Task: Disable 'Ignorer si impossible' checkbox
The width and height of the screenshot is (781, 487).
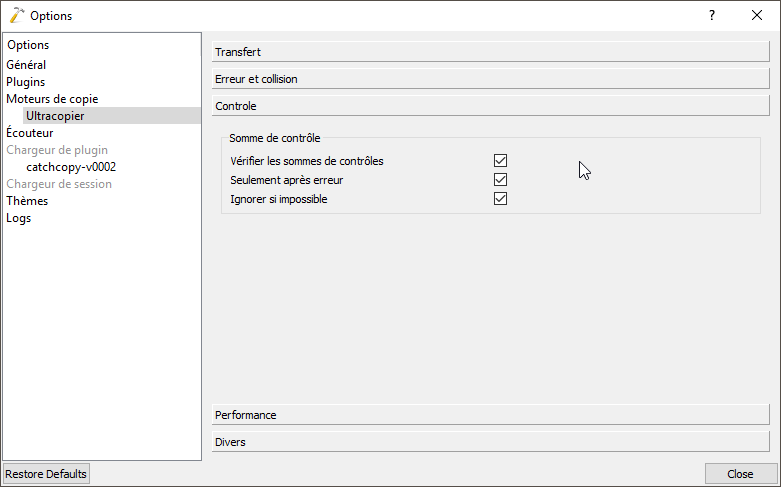Action: coord(501,199)
